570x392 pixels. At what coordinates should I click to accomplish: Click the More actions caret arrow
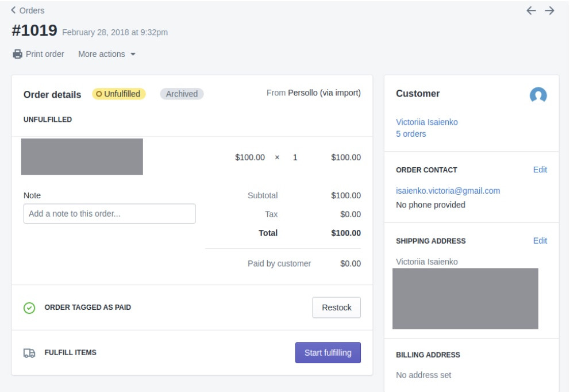click(133, 55)
